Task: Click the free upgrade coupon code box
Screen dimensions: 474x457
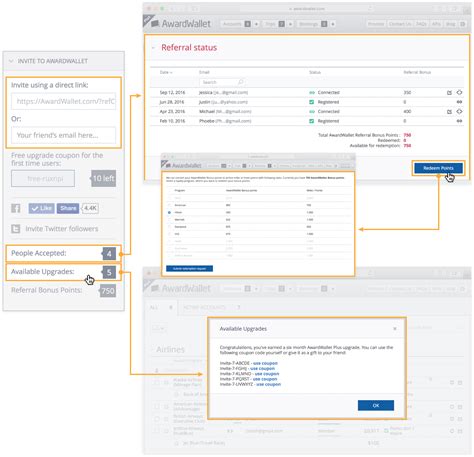Action: pos(43,179)
